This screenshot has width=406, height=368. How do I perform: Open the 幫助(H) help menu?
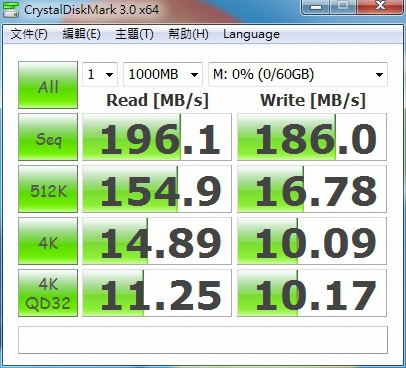click(188, 34)
